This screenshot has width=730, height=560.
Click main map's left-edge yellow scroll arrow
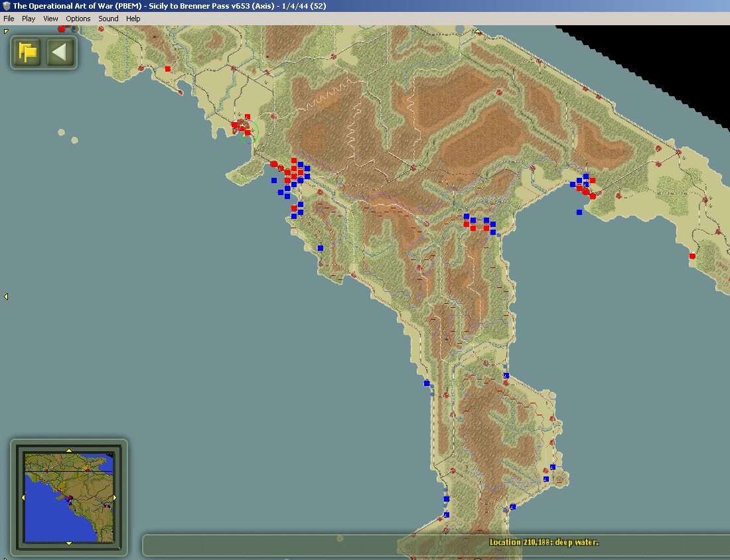[x=6, y=297]
